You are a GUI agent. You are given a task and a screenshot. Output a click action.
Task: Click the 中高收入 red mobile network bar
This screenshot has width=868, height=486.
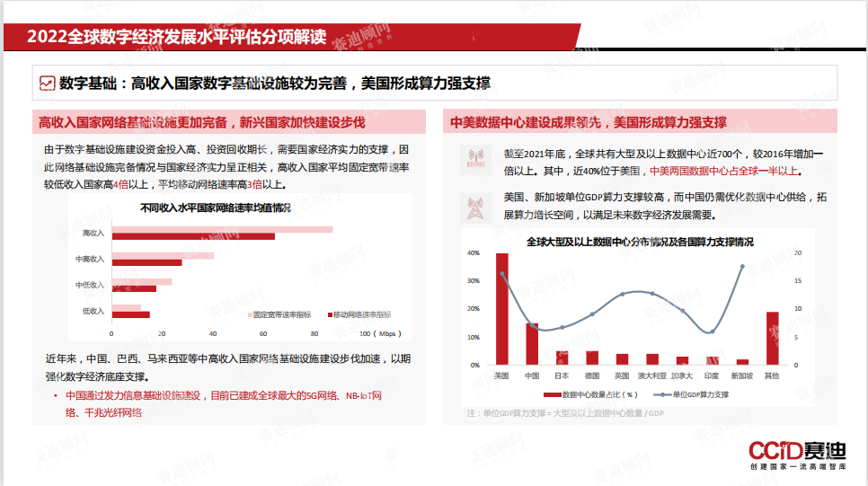tap(147, 262)
